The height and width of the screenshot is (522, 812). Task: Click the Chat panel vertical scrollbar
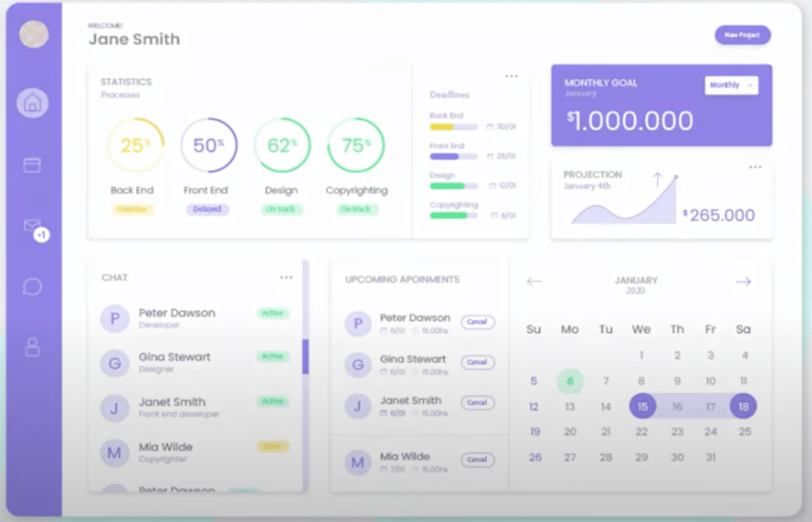point(305,357)
